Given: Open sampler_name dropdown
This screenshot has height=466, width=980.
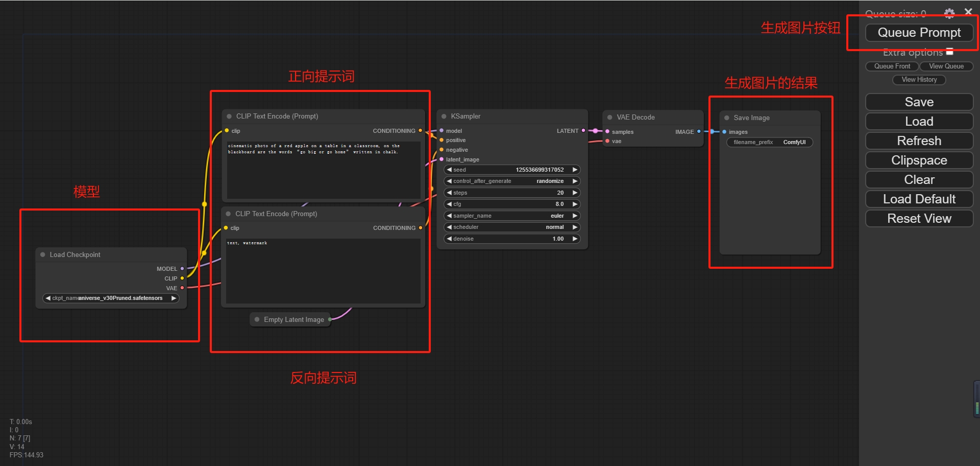Looking at the screenshot, I should point(512,216).
